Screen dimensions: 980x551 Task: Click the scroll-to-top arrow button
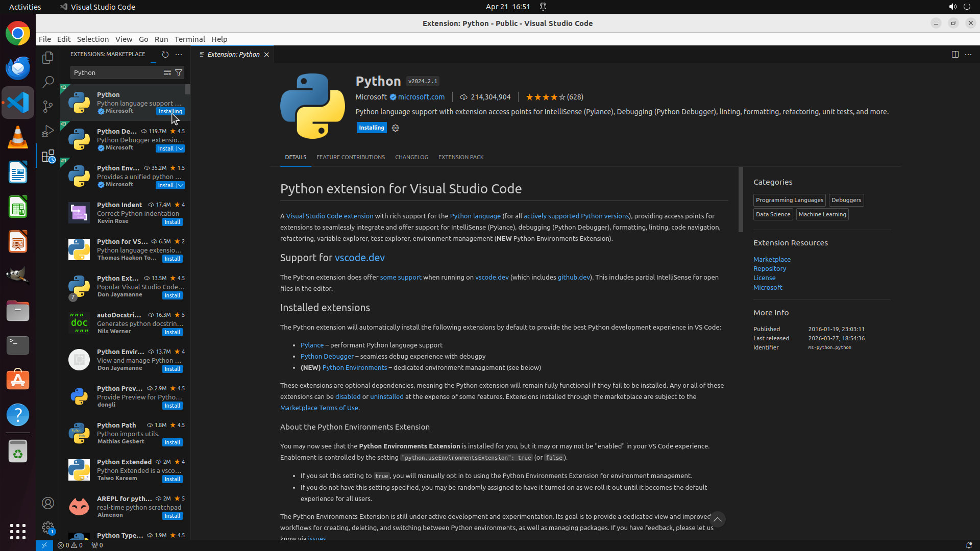(717, 519)
